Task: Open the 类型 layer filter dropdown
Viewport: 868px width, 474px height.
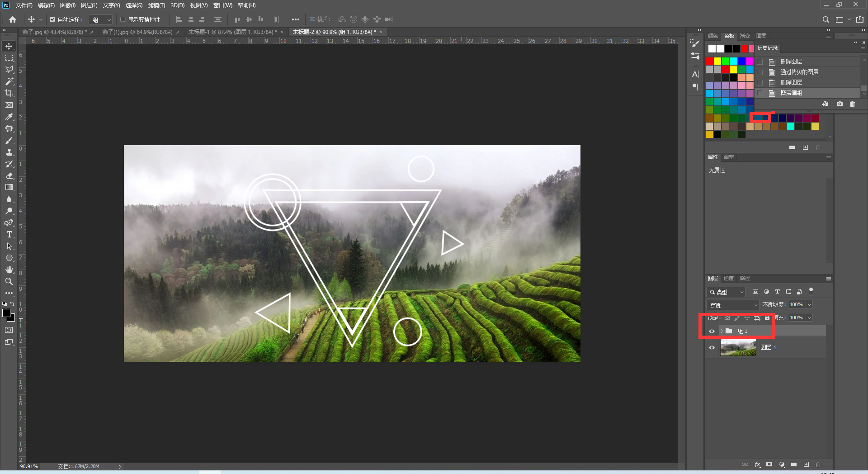Action: [726, 292]
